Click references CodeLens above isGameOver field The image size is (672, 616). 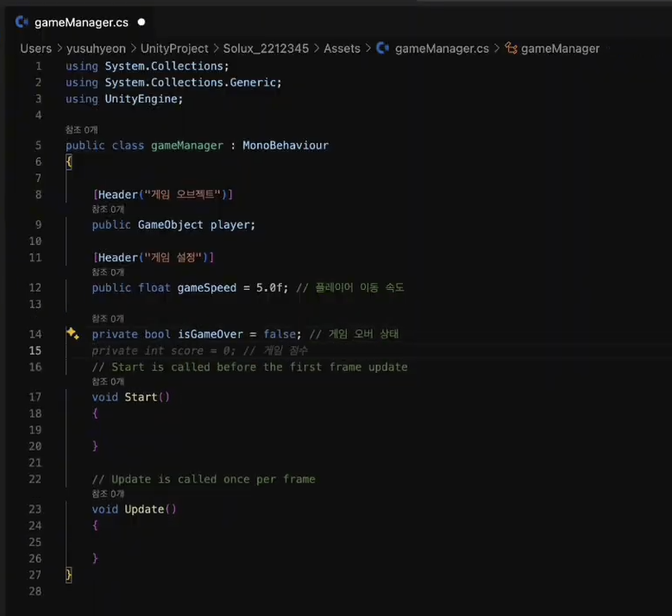click(108, 318)
